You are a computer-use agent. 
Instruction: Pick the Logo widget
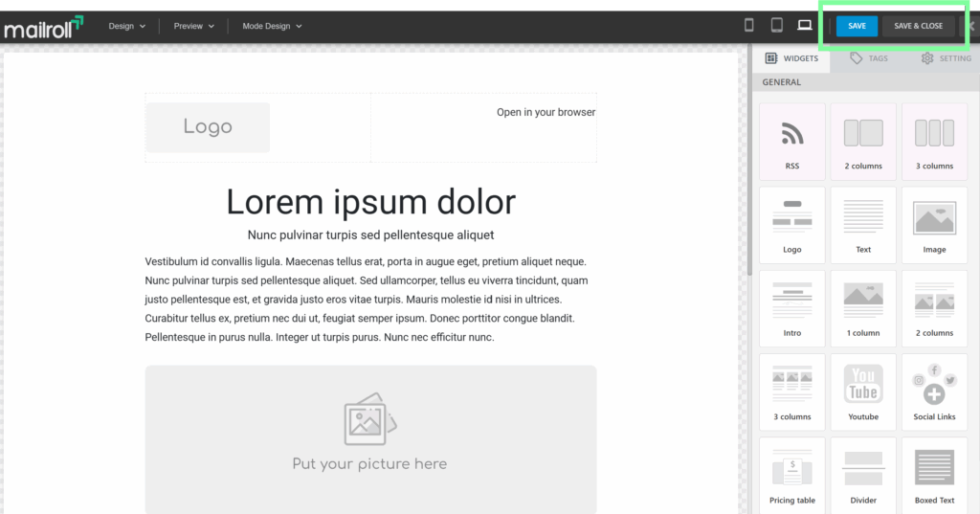[791, 224]
